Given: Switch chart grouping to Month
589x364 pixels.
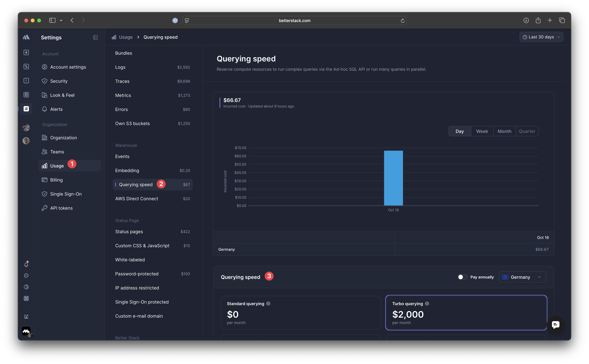Looking at the screenshot, I should 504,131.
